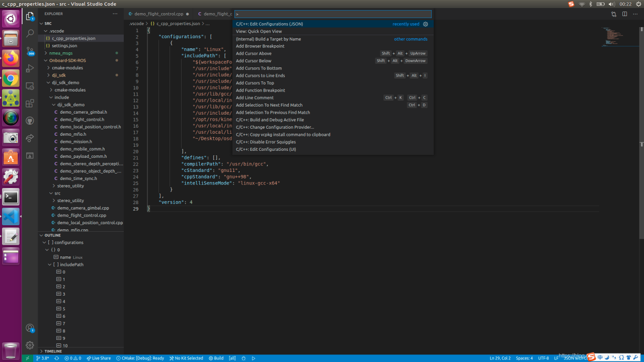Image resolution: width=644 pixels, height=362 pixels.
Task: Open Firefox from the Ubuntu dock
Action: point(11,58)
